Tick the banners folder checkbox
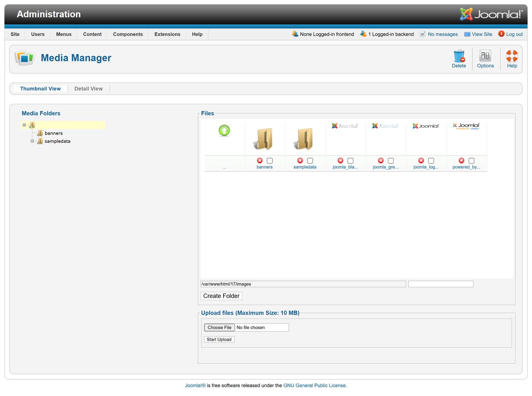The width and height of the screenshot is (532, 396). coord(270,161)
